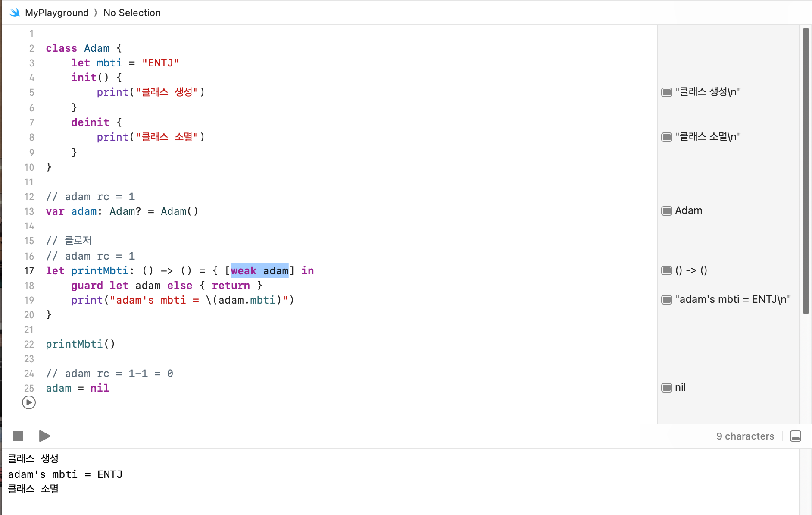Click 'var adam: Adam? = Adam()' line
The image size is (812, 515).
pyautogui.click(x=122, y=211)
